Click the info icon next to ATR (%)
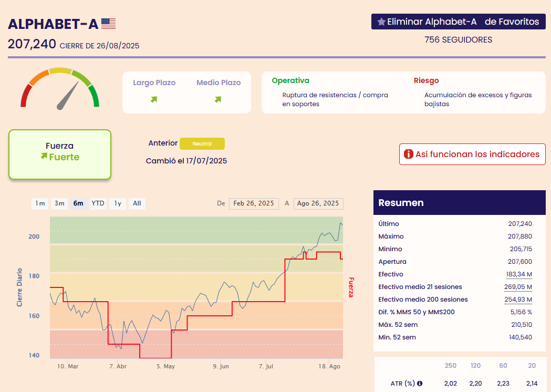The image size is (551, 392). pyautogui.click(x=420, y=384)
